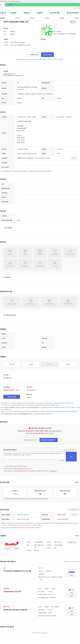Click 요약보기 for 자양동삼성아파트 posting
The height and width of the screenshot is (644, 80).
click(x=71, y=593)
